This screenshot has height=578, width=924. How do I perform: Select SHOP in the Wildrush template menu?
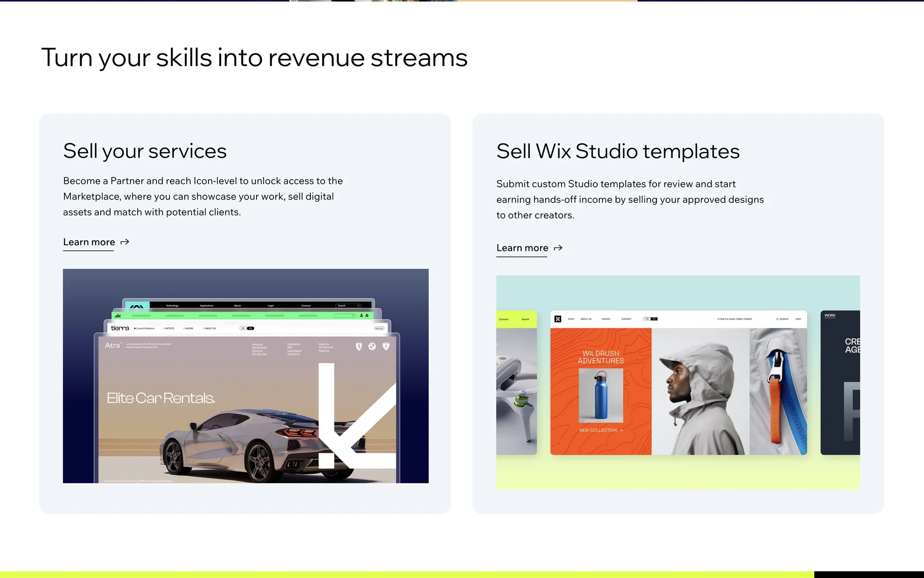[571, 319]
